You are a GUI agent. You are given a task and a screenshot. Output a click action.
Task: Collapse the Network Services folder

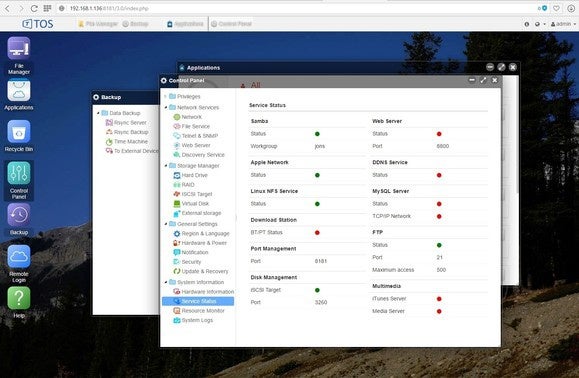point(165,107)
